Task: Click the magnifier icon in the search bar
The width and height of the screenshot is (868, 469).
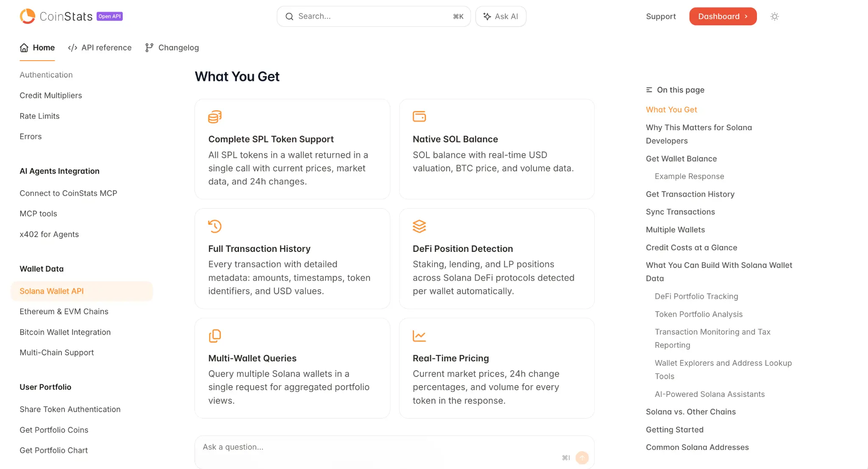Action: click(289, 17)
